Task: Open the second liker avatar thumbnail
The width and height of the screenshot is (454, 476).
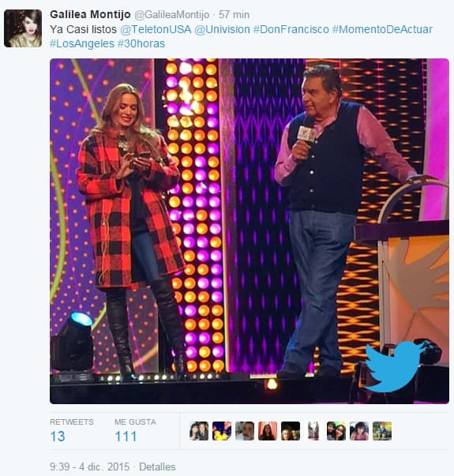Action: click(222, 431)
